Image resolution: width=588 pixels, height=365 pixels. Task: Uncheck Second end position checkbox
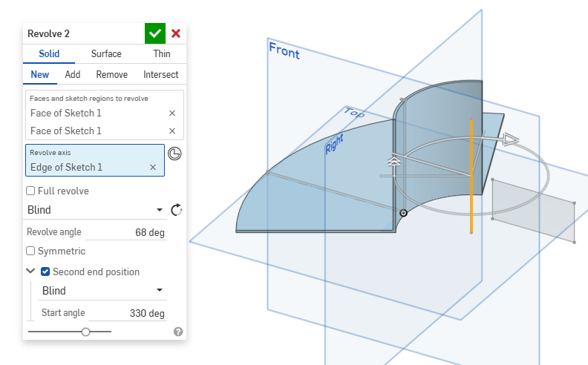coord(45,272)
